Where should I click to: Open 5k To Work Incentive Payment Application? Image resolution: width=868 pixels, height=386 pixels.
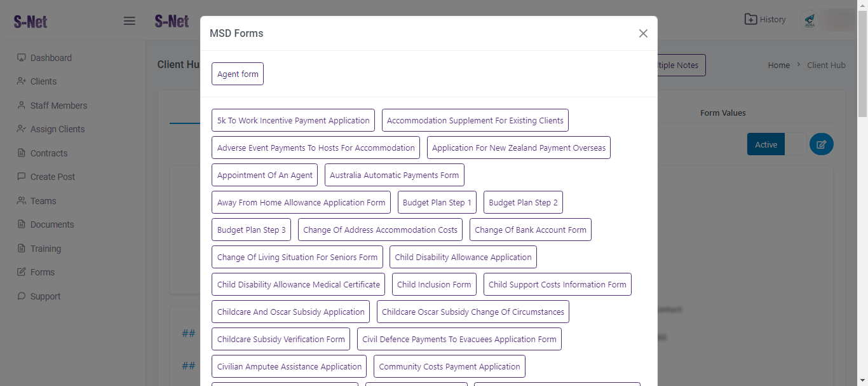tap(293, 120)
